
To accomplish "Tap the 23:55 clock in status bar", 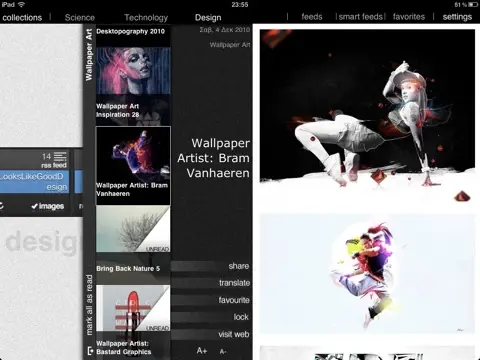I will click(240, 5).
